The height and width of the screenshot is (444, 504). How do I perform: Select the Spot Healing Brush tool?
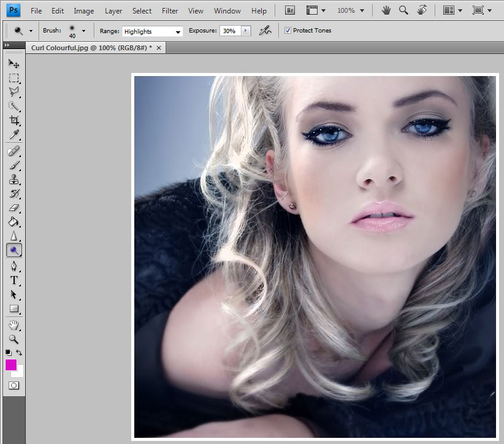(14, 151)
